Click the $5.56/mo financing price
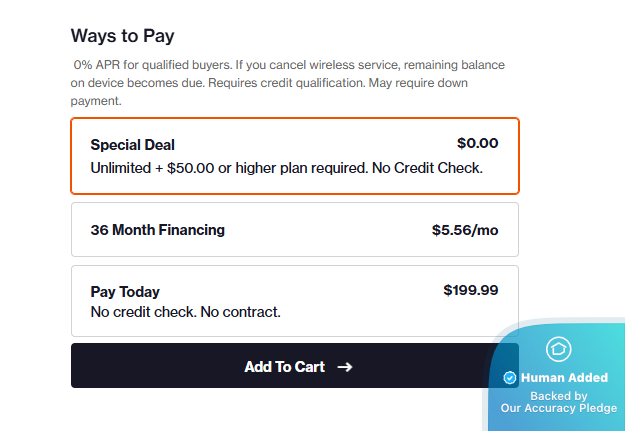The height and width of the screenshot is (431, 625). pos(464,230)
